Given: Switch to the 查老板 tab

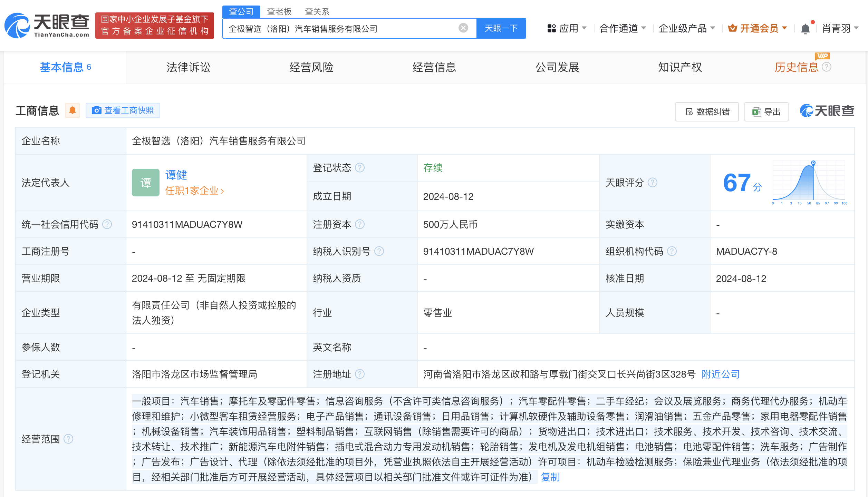Looking at the screenshot, I should pos(279,11).
